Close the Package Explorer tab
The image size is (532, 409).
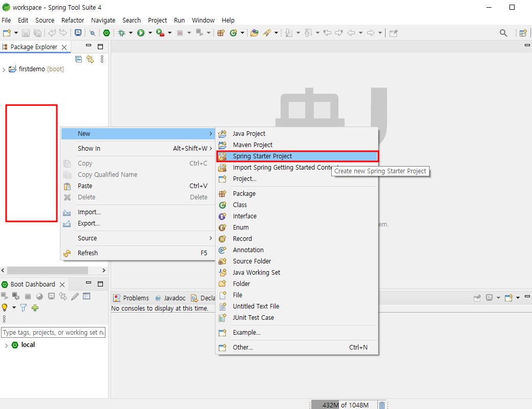click(64, 47)
